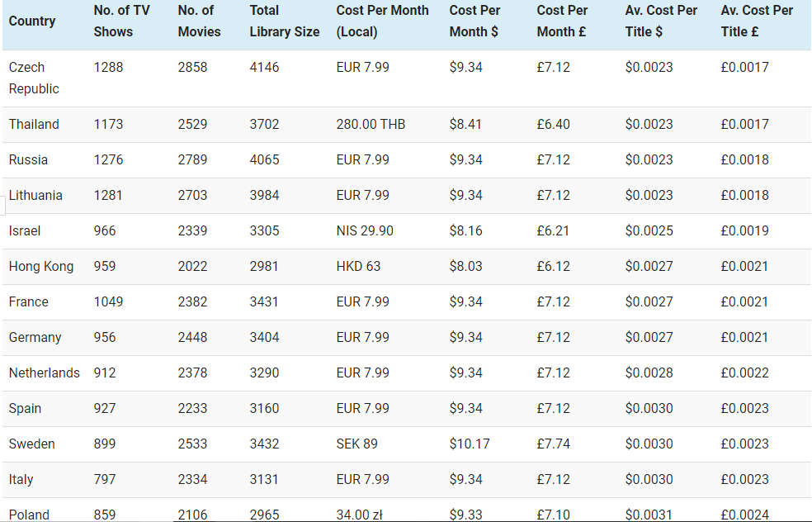
Task: Click the £0.0019 average cost for Israel
Action: (x=745, y=230)
